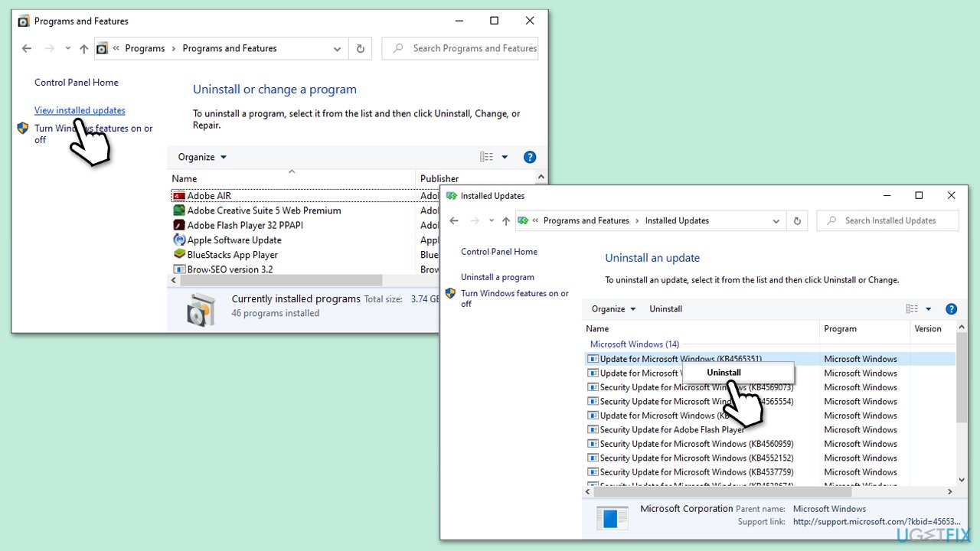Click the search magnifier in Search Installed Updates

831,220
